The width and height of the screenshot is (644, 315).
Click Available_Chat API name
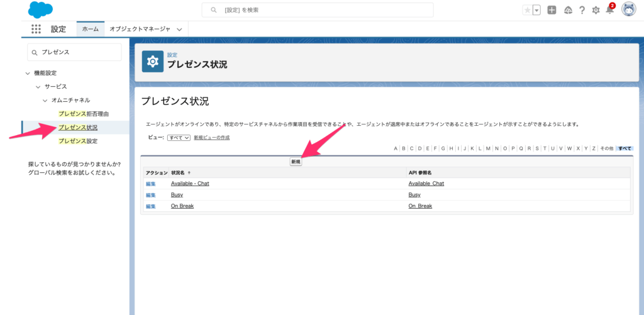426,184
